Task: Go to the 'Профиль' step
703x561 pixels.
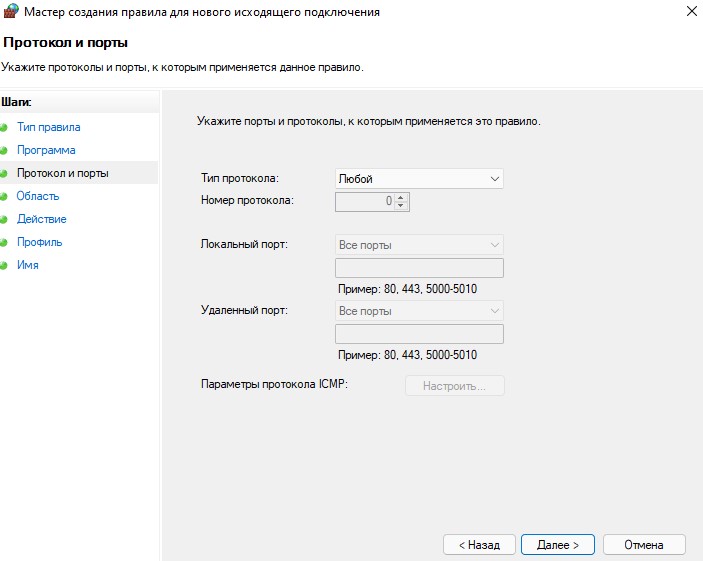Action: tap(39, 242)
